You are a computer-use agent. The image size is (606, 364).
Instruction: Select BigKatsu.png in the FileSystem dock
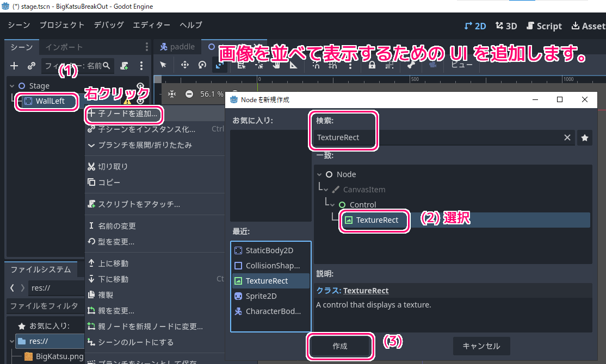[54, 356]
